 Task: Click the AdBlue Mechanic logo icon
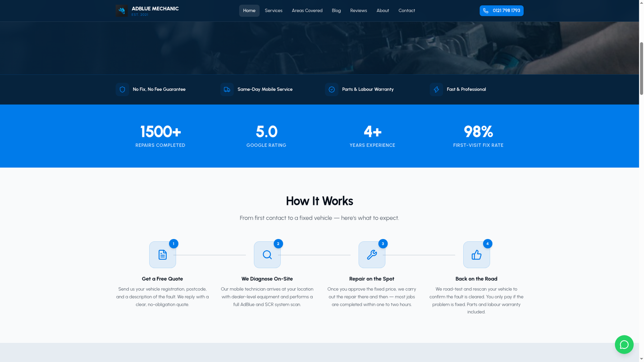[x=122, y=10]
